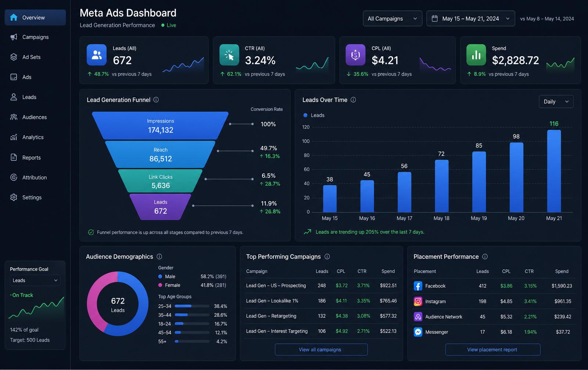Click the Audience Network placement icon
This screenshot has width=588, height=370.
click(x=418, y=317)
